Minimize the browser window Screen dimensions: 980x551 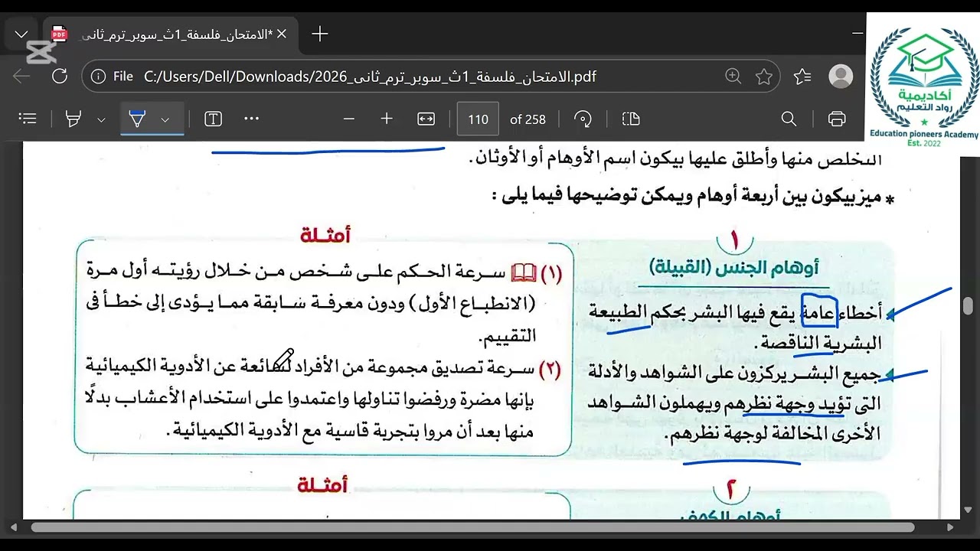pyautogui.click(x=857, y=34)
